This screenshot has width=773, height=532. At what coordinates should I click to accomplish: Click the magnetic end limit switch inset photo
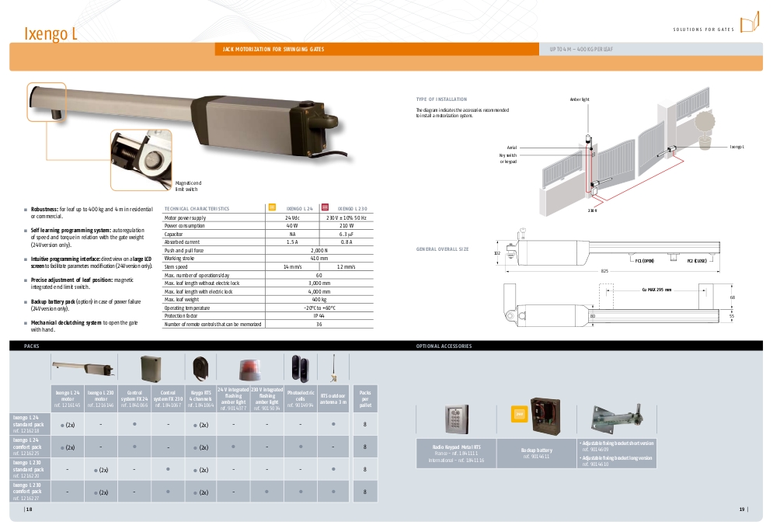click(141, 160)
